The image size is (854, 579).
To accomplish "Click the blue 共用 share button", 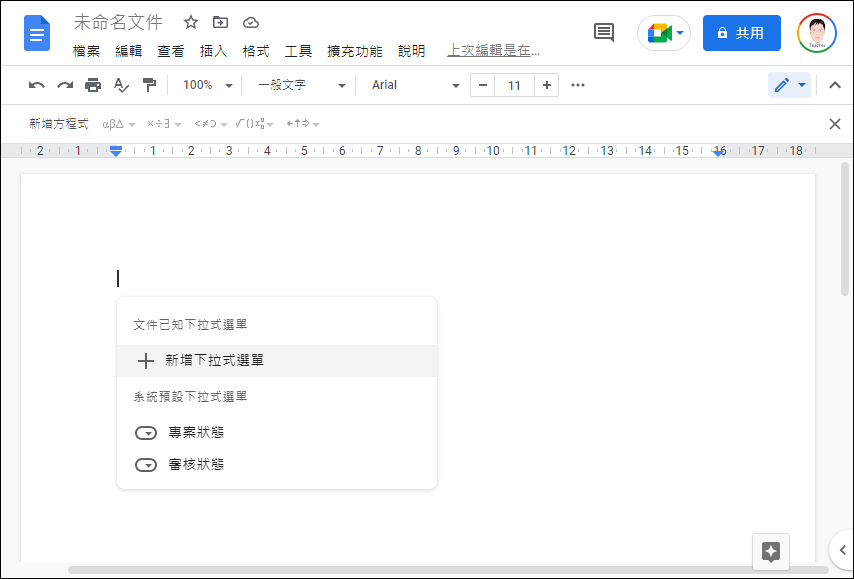I will (742, 33).
